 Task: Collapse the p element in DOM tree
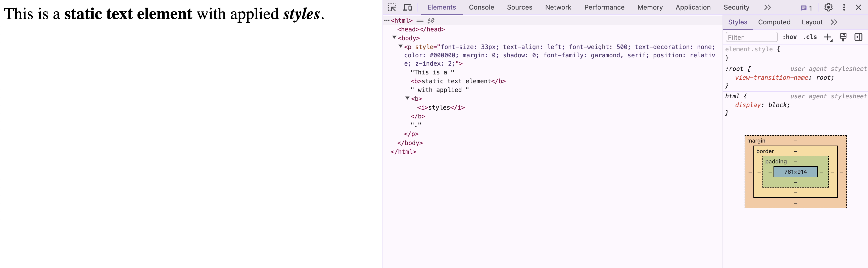coord(401,47)
